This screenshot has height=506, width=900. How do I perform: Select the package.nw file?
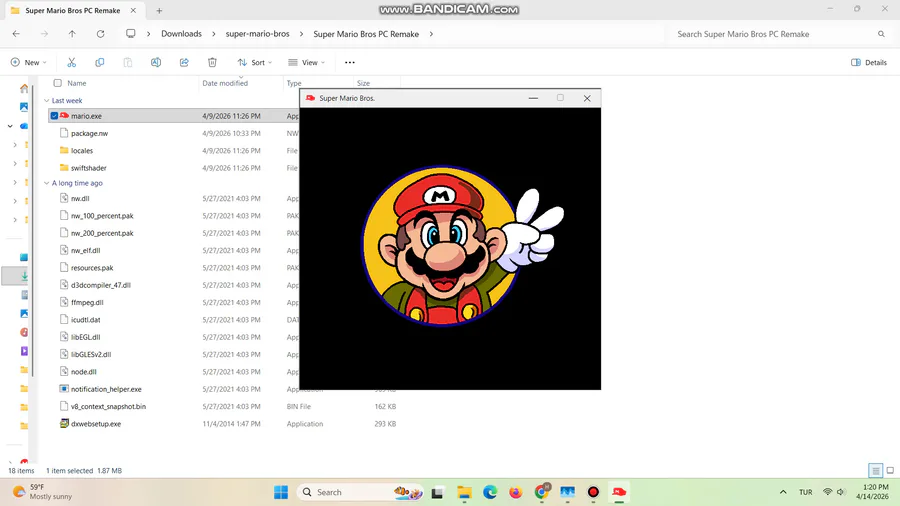[x=89, y=133]
